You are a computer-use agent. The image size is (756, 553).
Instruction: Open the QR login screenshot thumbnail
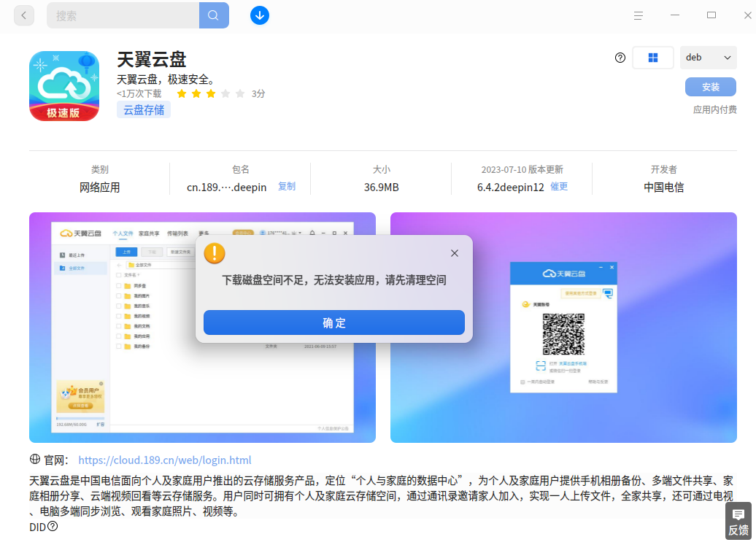[563, 328]
